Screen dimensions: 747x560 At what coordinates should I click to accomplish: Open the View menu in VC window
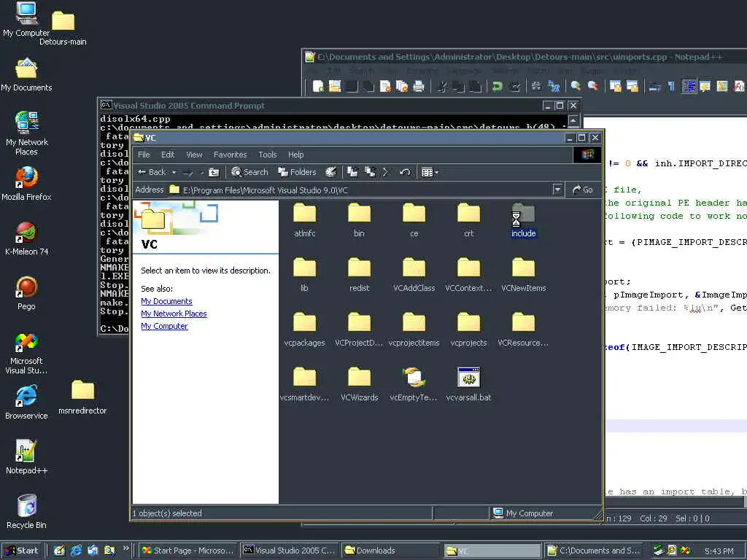tap(194, 155)
